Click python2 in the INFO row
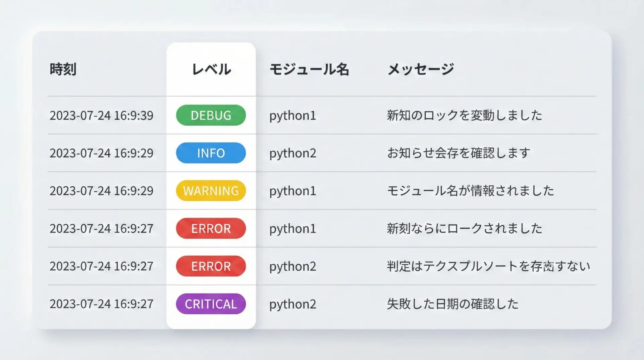 tap(292, 153)
